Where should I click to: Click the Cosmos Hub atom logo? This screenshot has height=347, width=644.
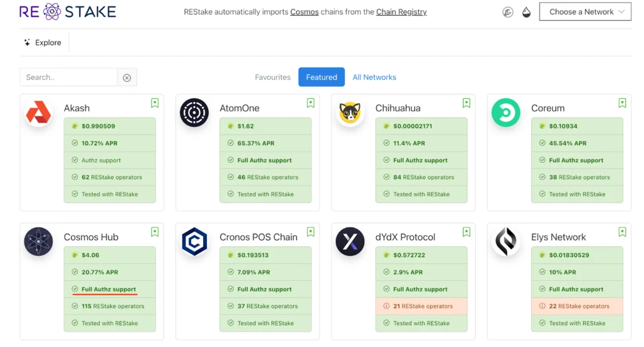(38, 242)
